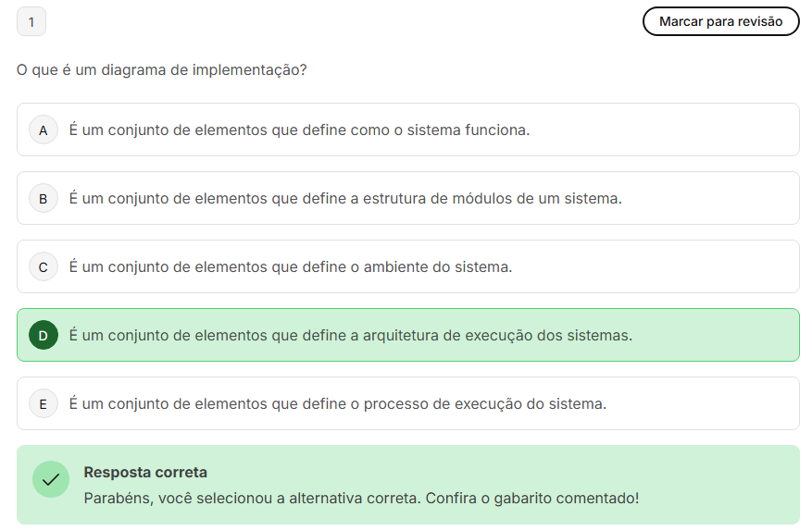Click 'Confira o gabarito comentado!' text
The width and height of the screenshot is (812, 531).
pos(532,498)
